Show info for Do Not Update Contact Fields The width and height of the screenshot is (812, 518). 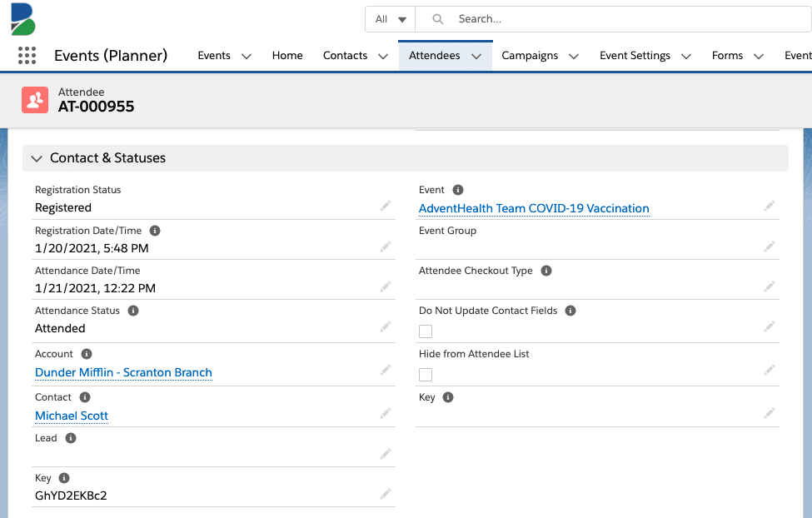(570, 311)
